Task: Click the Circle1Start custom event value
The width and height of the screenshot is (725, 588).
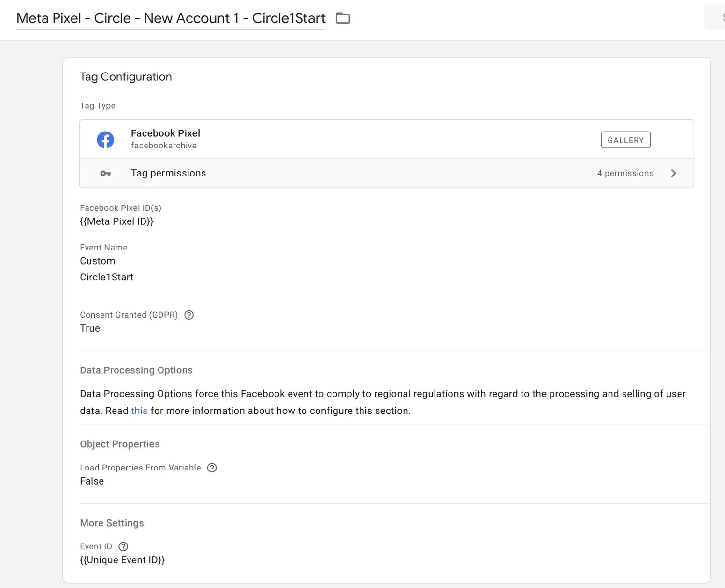Action: click(107, 278)
